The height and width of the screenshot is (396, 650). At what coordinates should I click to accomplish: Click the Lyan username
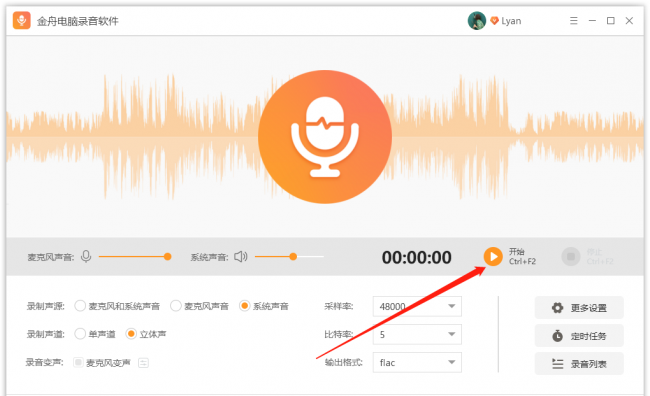pos(511,21)
